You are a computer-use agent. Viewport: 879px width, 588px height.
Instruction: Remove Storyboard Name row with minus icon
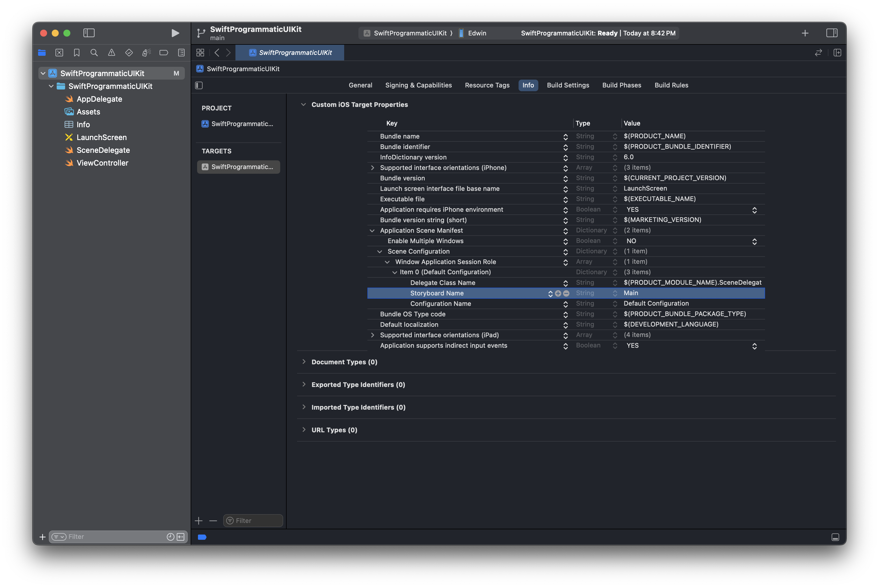tap(566, 294)
